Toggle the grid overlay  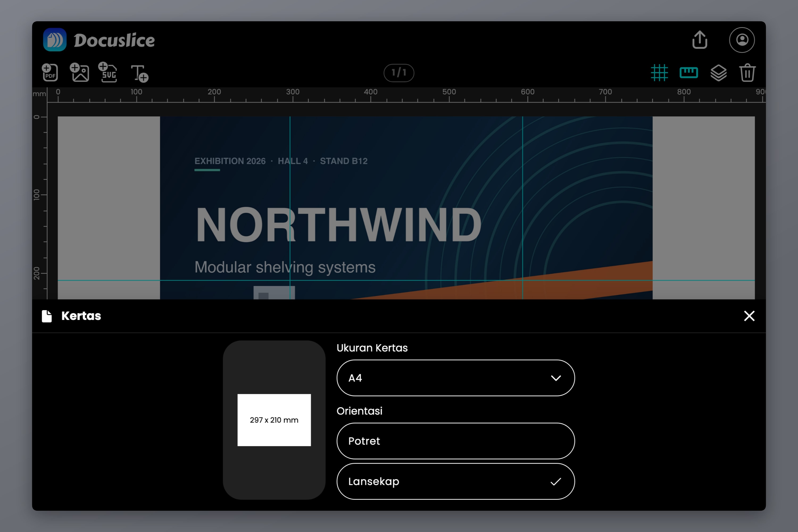[x=659, y=73]
